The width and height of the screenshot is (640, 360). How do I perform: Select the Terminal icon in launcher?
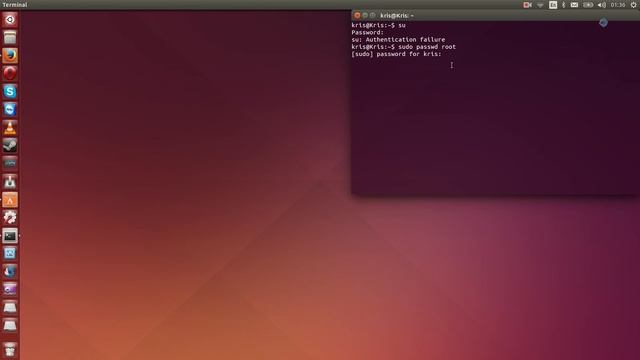tap(10, 236)
